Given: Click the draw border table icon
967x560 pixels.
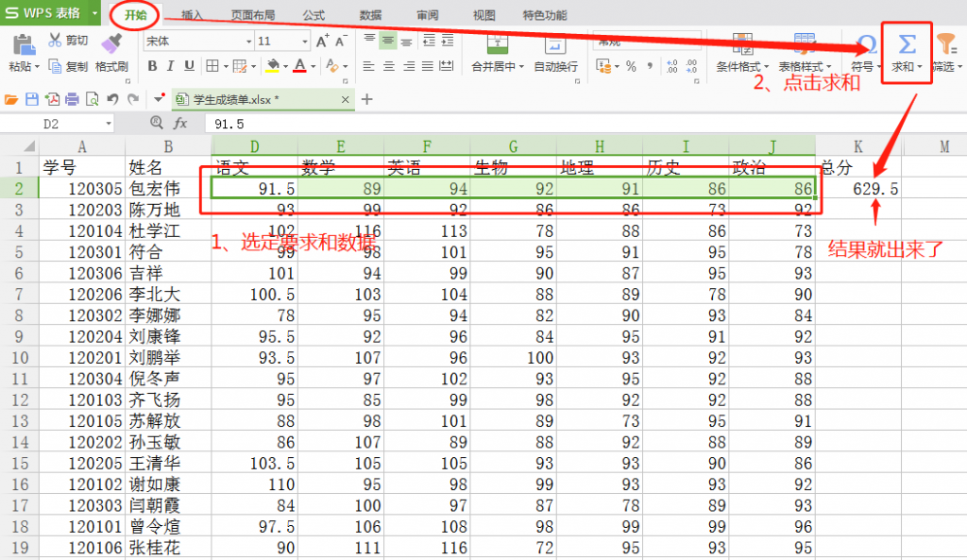Looking at the screenshot, I should [x=240, y=66].
